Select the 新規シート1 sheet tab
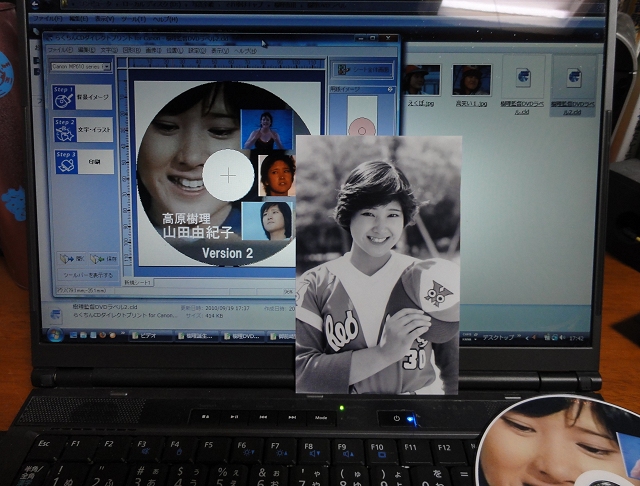 [x=138, y=282]
